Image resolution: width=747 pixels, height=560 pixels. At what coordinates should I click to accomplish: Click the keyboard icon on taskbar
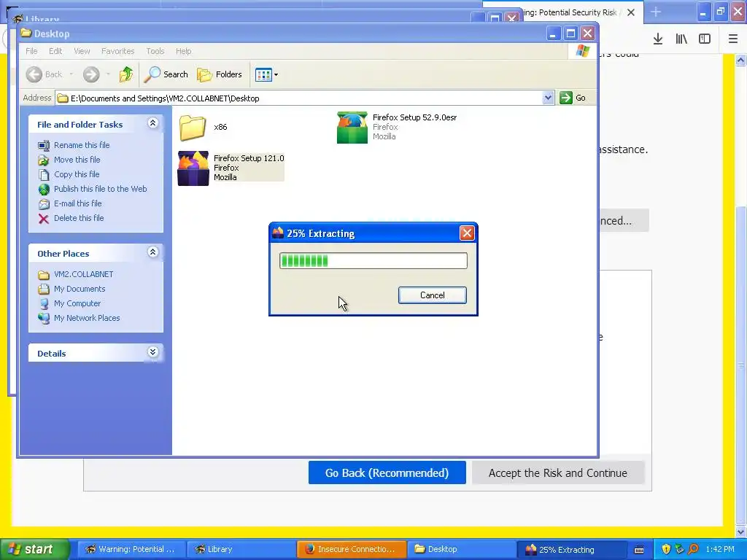tap(639, 550)
